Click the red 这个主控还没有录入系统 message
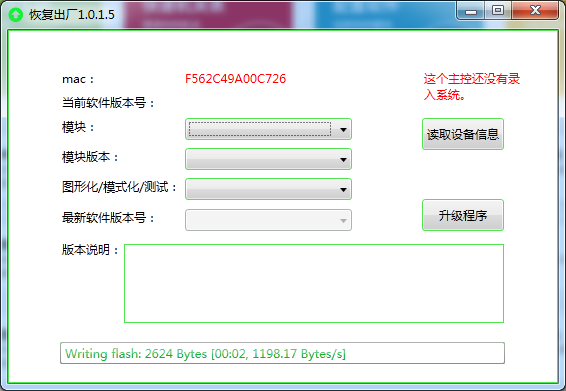Screen dimensions: 566x391 click(x=471, y=87)
